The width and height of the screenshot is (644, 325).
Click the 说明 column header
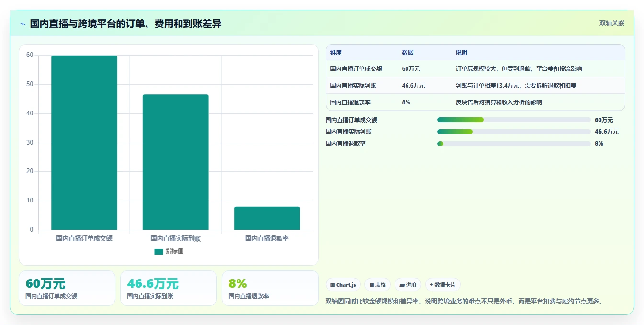click(x=462, y=53)
